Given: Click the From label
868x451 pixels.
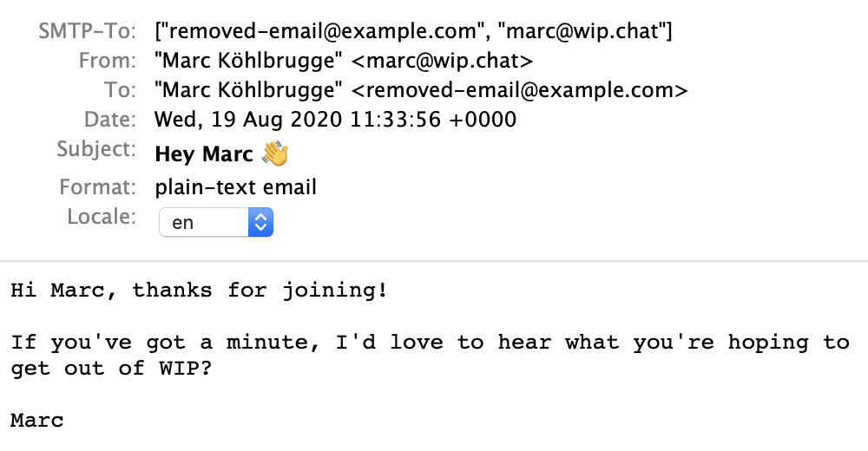Looking at the screenshot, I should [x=108, y=61].
